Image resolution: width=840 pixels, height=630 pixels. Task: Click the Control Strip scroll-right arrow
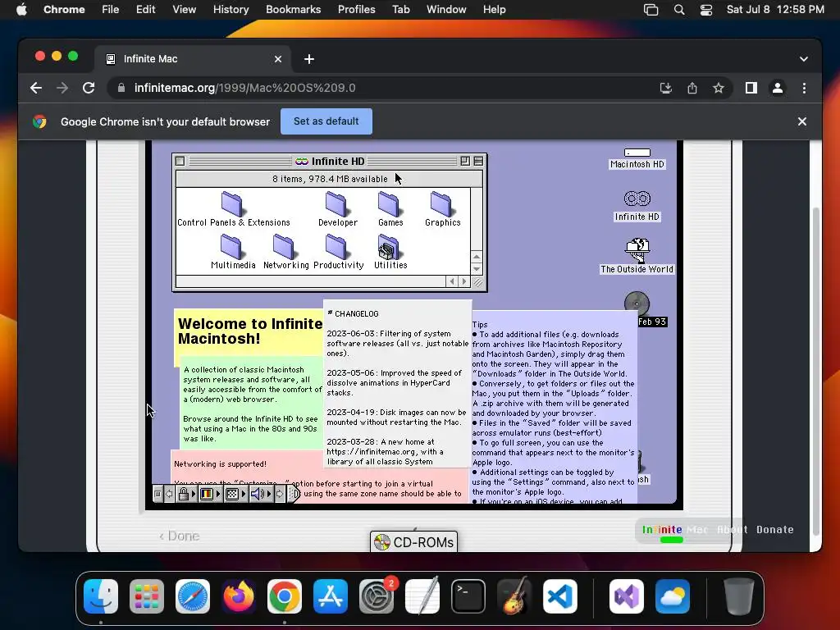click(x=280, y=493)
